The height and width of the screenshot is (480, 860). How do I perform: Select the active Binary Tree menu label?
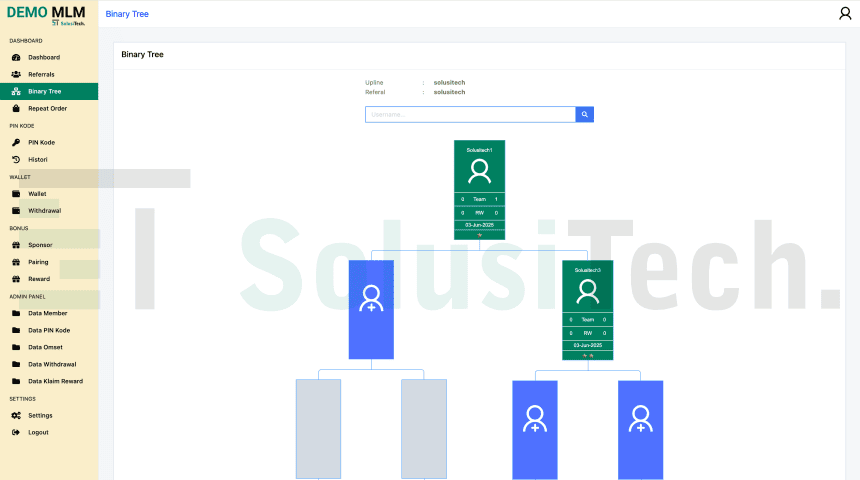[x=44, y=91]
